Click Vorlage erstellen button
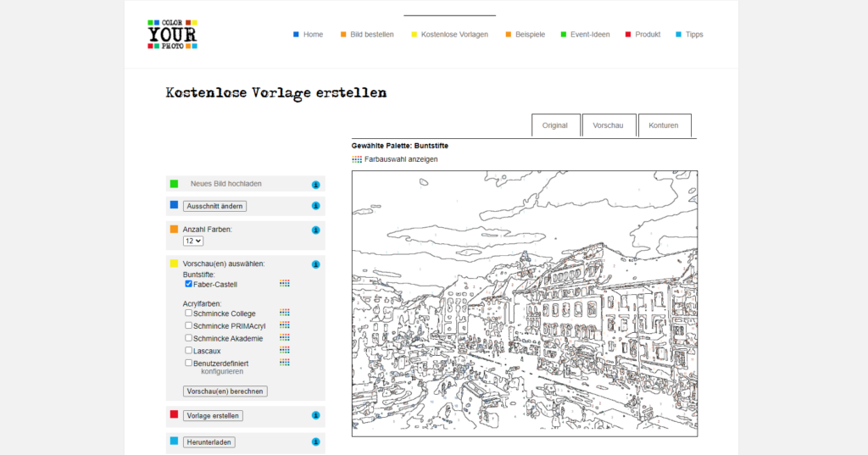 (213, 416)
